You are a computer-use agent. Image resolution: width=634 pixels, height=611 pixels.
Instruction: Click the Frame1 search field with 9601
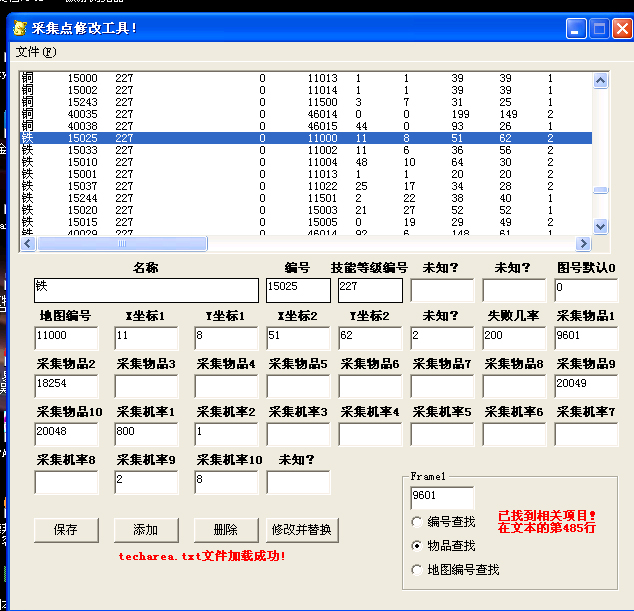click(442, 497)
